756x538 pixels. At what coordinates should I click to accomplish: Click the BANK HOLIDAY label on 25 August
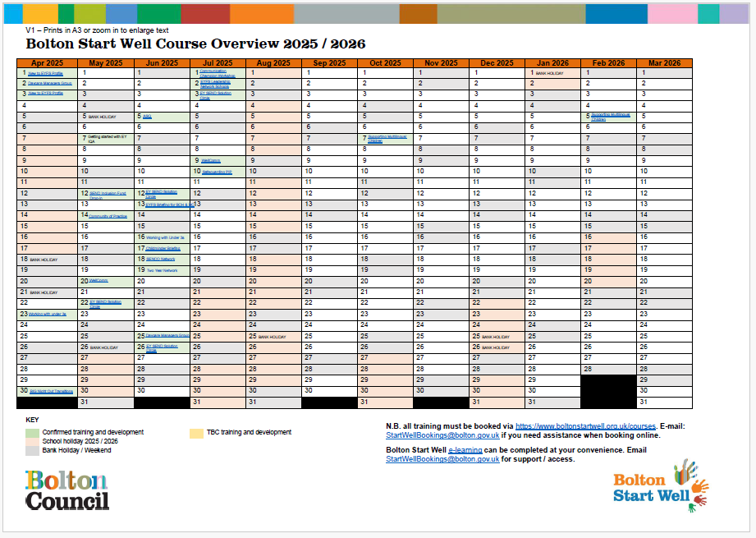pyautogui.click(x=273, y=338)
